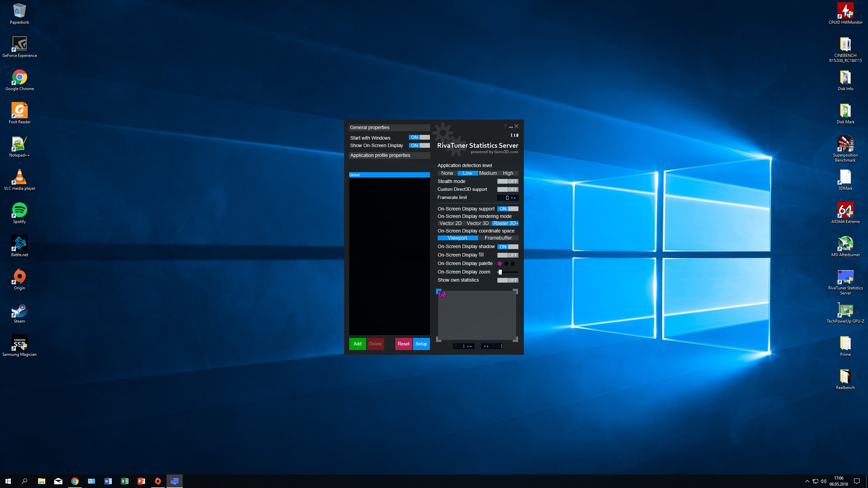Click the magenta OSD palette swatch

coord(500,264)
